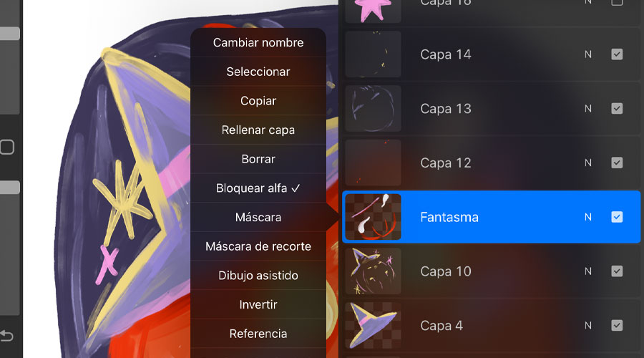Viewport: 644px width, 358px height.
Task: Open blend mode N for Fantasma layer
Action: click(588, 217)
